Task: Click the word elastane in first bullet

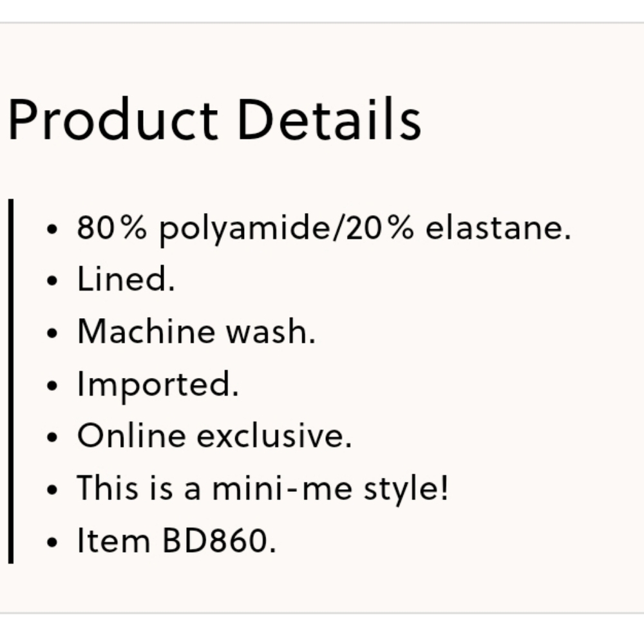Action: [498, 228]
